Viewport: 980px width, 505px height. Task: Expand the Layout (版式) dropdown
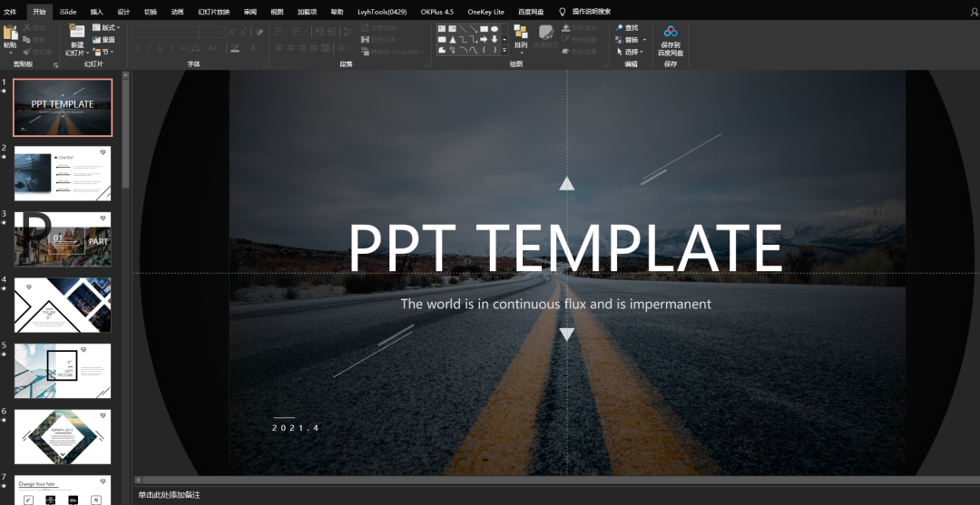pos(105,27)
